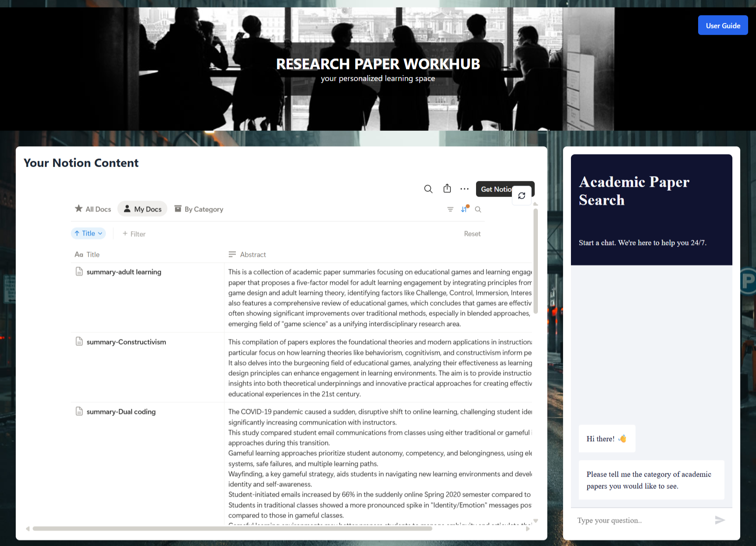Click the send arrow in chat
This screenshot has height=546, width=756.
[719, 520]
